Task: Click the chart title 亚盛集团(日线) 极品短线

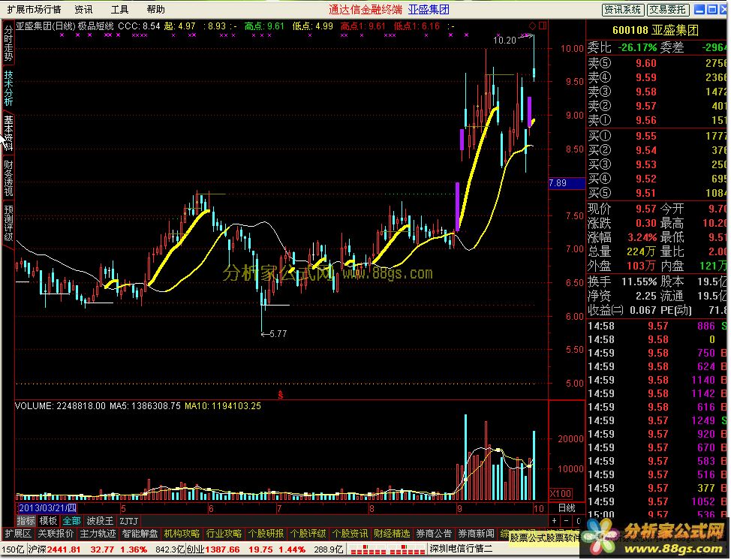Action: (65, 26)
